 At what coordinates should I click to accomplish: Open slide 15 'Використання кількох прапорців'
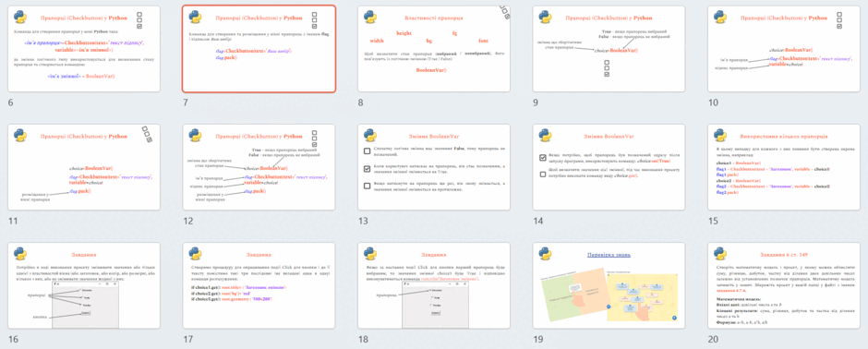point(784,167)
